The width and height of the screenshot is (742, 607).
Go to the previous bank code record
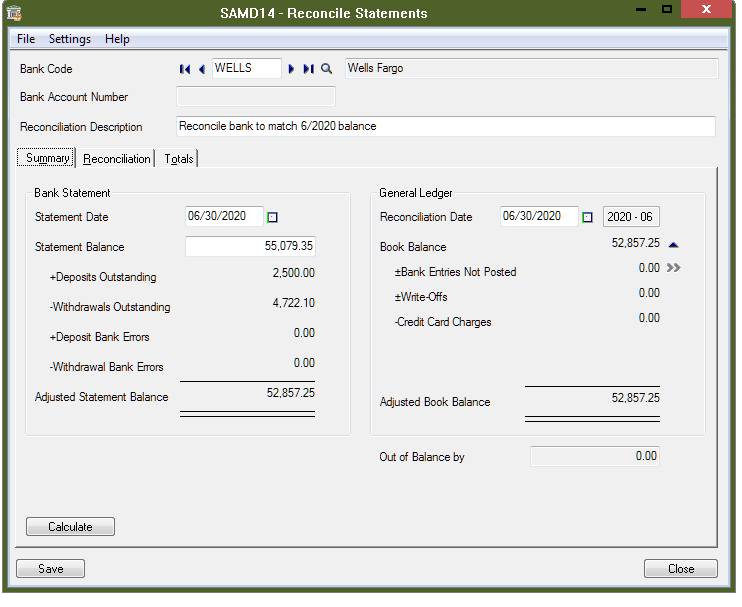(x=201, y=69)
